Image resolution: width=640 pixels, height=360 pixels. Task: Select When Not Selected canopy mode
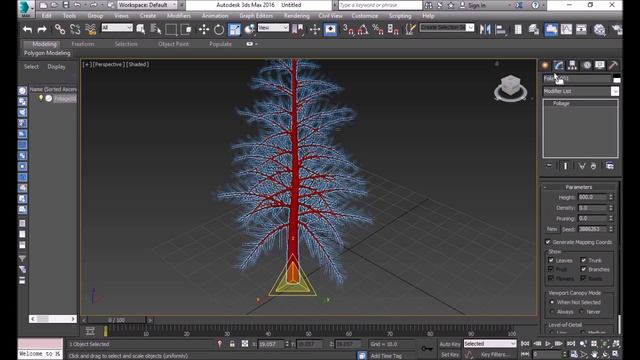click(x=552, y=302)
